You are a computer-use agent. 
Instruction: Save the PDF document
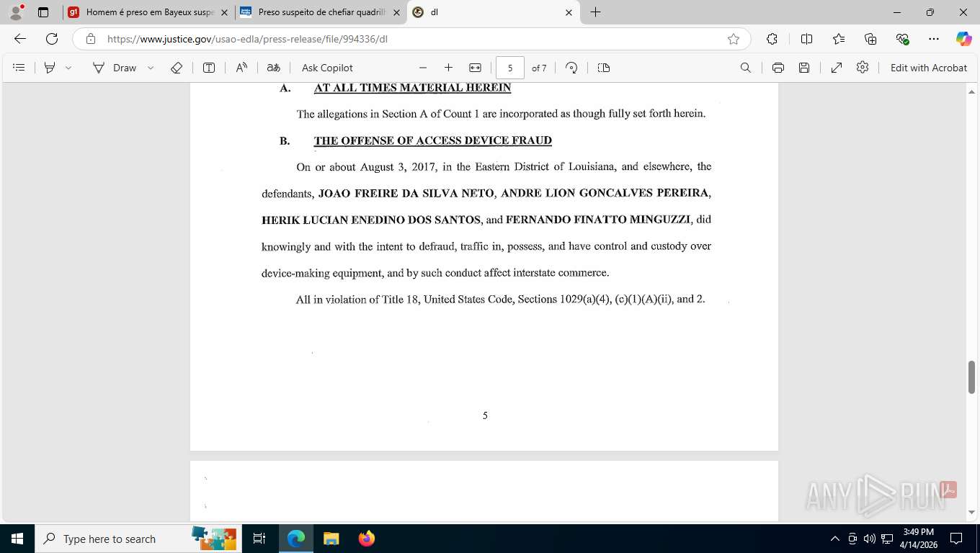(x=804, y=68)
